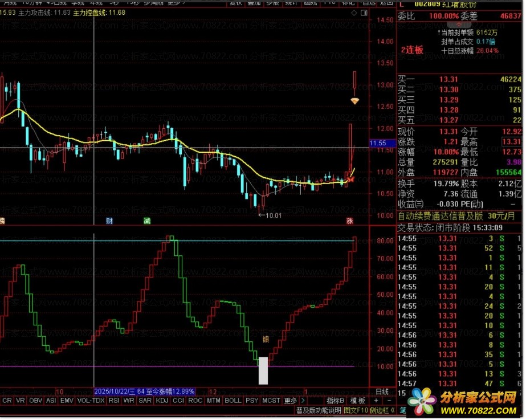Click the 买一 price 13.31
The width and height of the screenshot is (526, 420).
(x=448, y=80)
